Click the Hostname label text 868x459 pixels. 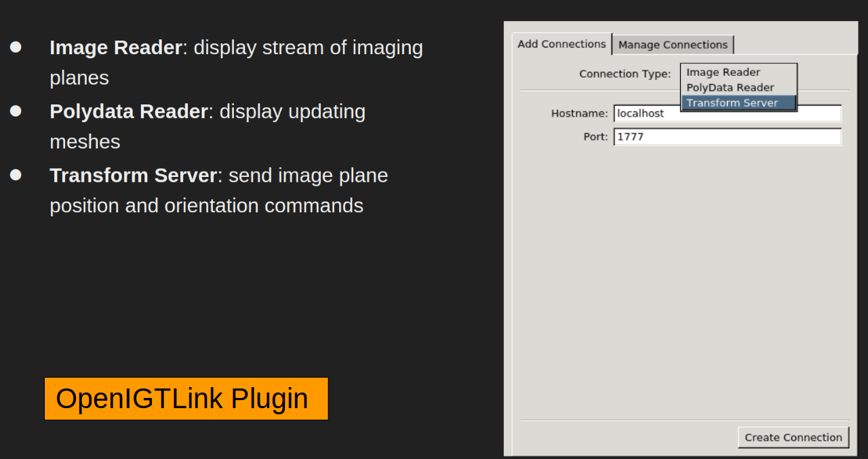pyautogui.click(x=579, y=114)
